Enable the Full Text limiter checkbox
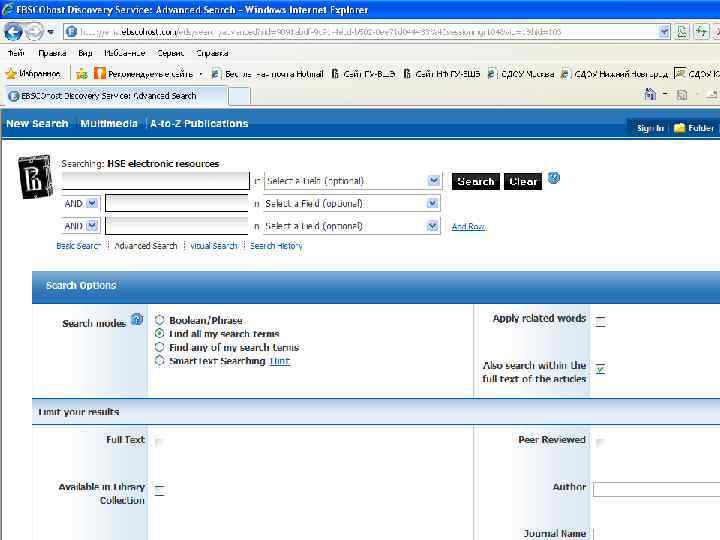 click(x=159, y=442)
